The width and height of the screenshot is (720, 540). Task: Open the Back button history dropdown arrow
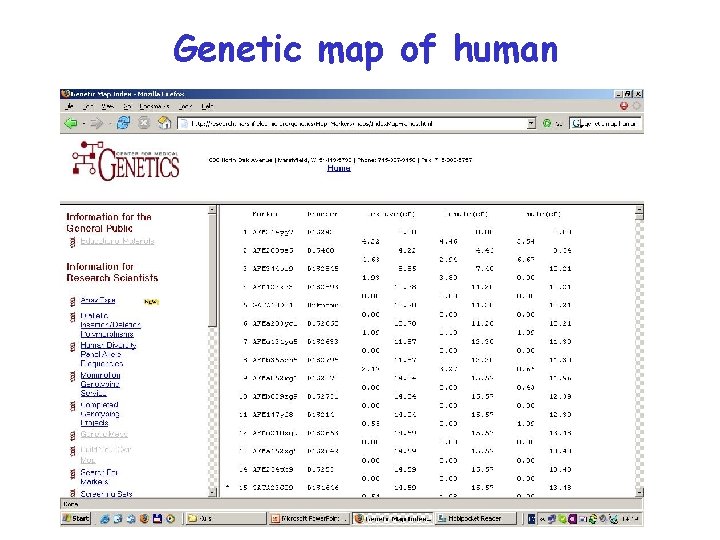point(84,124)
